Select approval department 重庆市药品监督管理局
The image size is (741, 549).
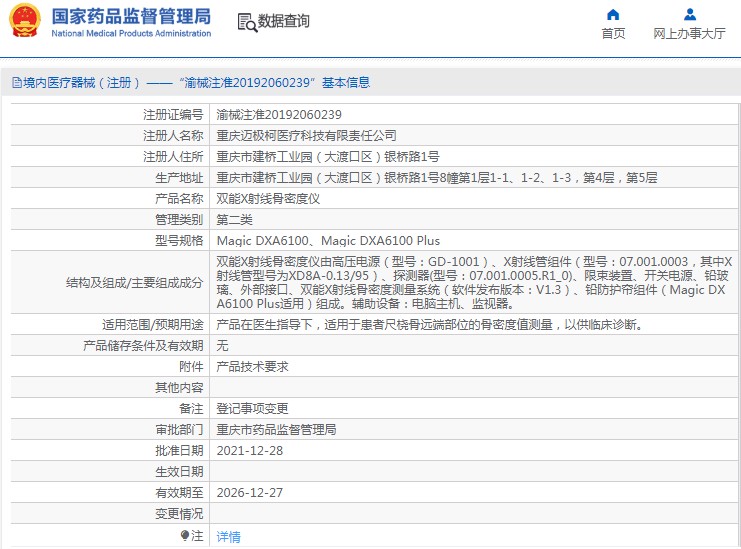click(276, 429)
